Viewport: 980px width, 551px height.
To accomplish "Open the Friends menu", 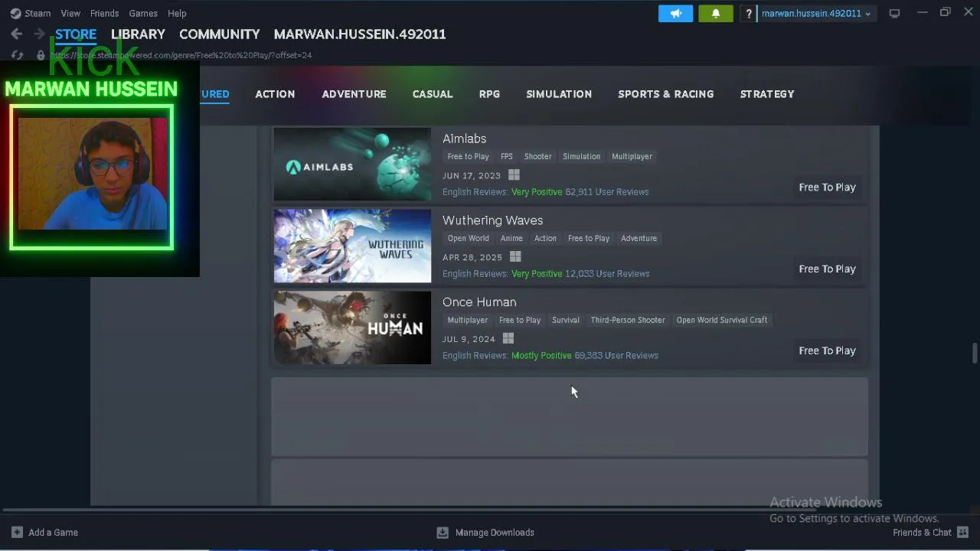I will point(104,13).
